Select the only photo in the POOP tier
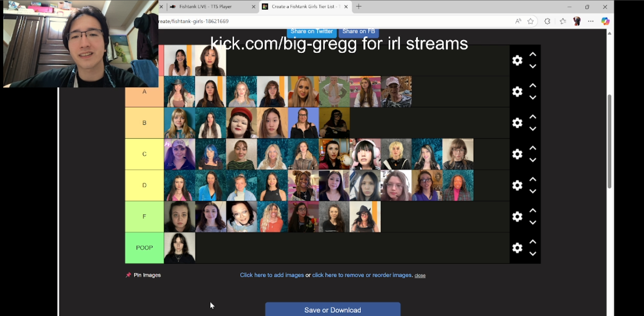The width and height of the screenshot is (644, 316). click(x=179, y=248)
